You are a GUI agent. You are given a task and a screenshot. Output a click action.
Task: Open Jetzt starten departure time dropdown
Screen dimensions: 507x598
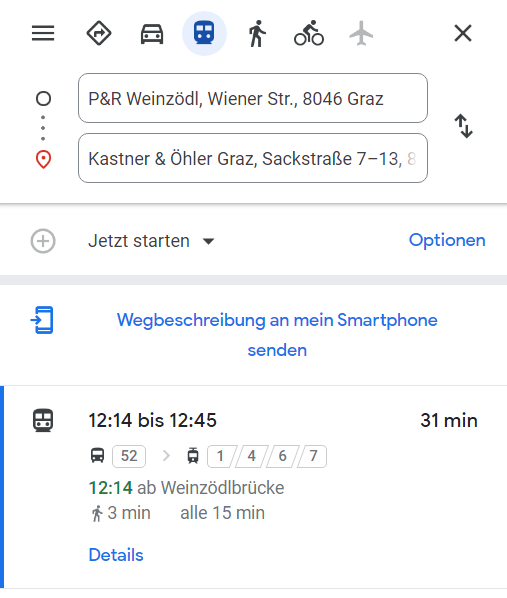(151, 241)
